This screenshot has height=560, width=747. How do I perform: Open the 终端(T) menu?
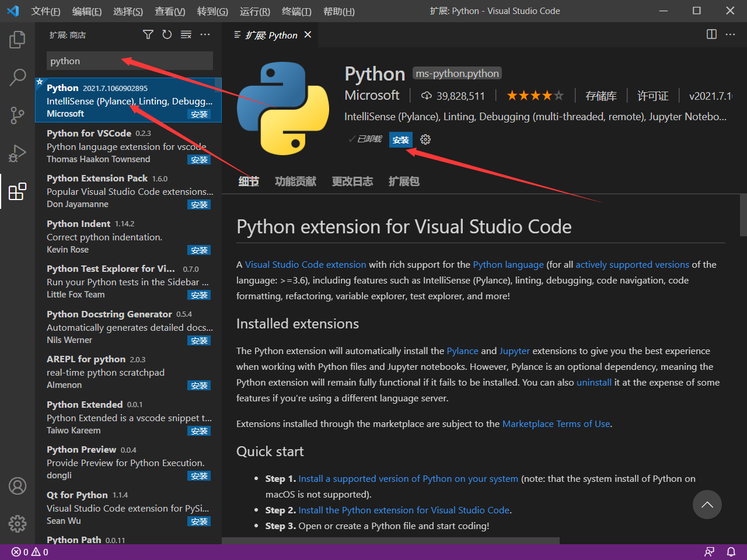pyautogui.click(x=296, y=12)
